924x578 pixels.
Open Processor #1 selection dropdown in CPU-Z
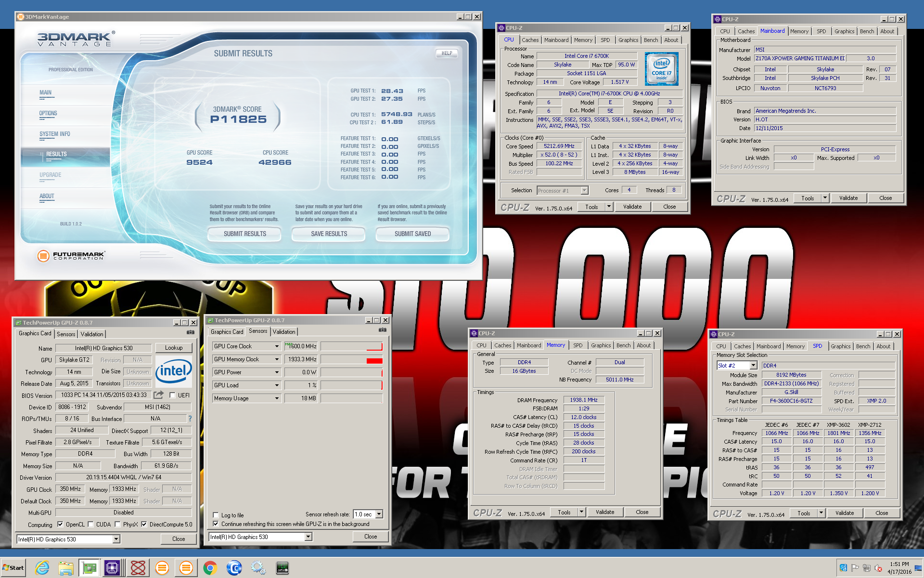click(x=584, y=191)
